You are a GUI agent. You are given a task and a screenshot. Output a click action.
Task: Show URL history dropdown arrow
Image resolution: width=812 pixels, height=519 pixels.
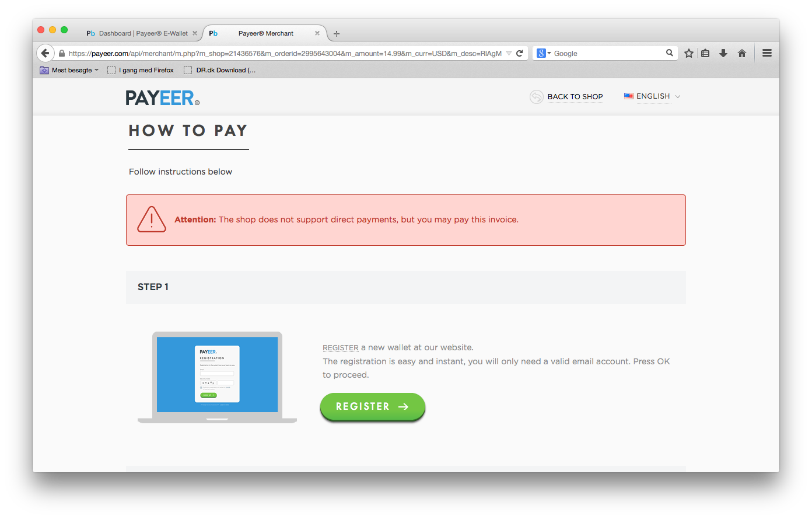tap(509, 53)
